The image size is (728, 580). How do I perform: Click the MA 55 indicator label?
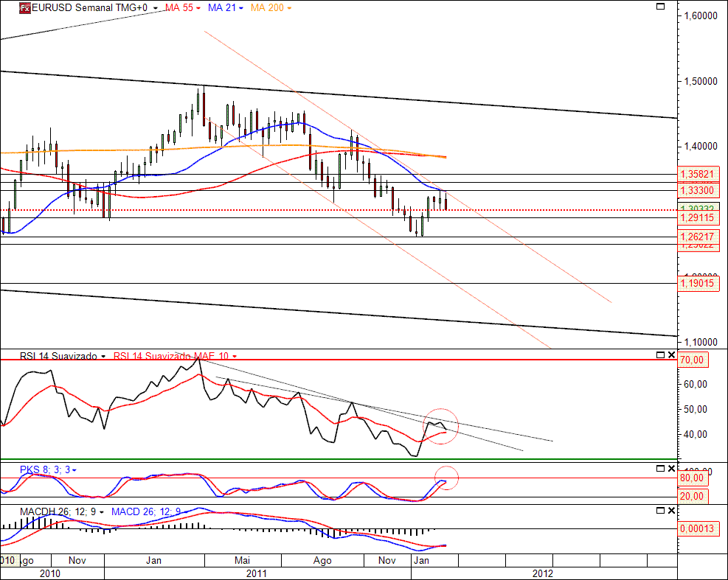pos(179,8)
